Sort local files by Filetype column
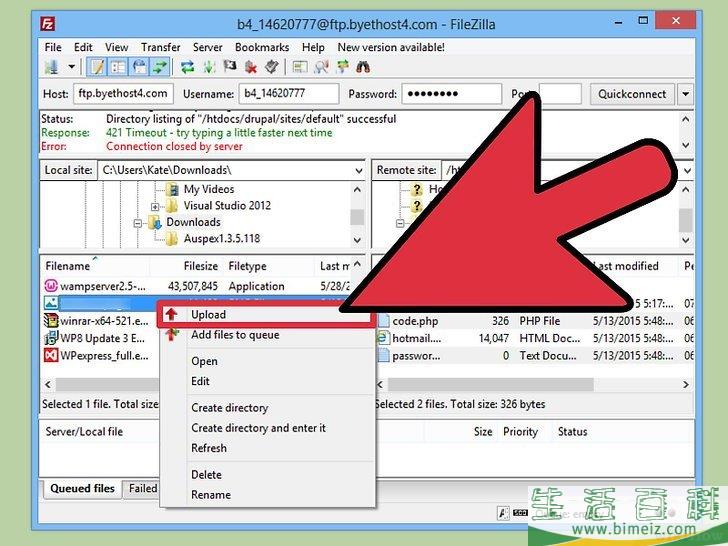 coord(270,266)
